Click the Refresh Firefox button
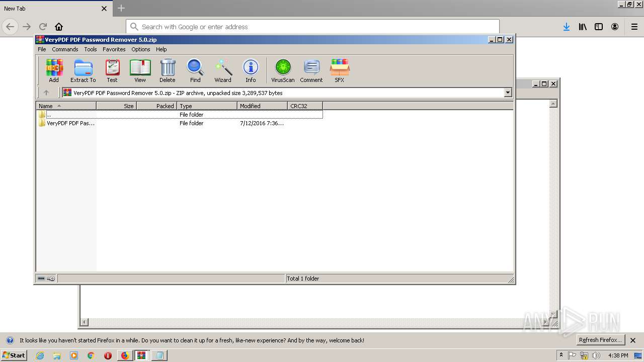Screen dimensions: 644x362 pyautogui.click(x=601, y=340)
